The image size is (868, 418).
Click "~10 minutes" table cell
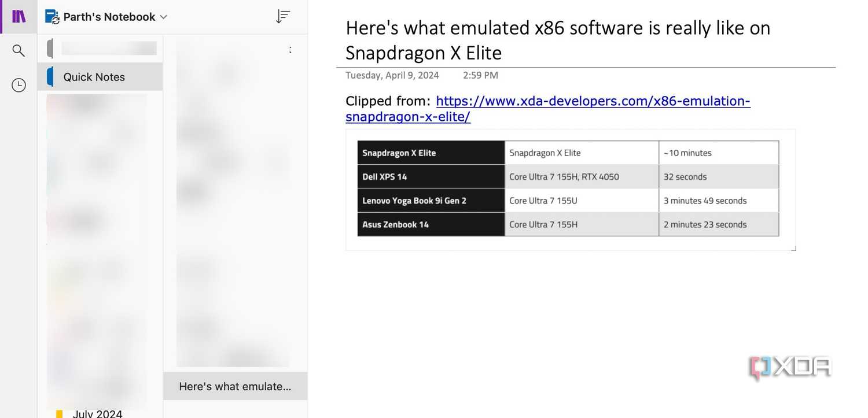(x=719, y=153)
